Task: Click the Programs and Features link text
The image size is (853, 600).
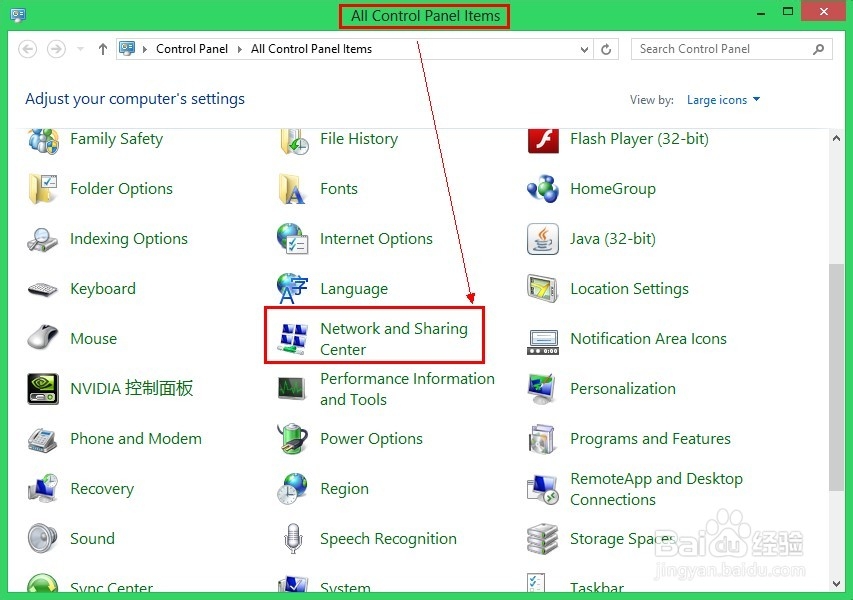Action: pos(651,438)
